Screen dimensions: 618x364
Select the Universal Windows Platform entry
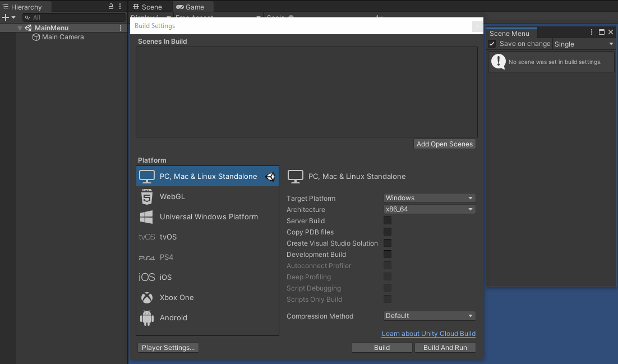point(207,217)
